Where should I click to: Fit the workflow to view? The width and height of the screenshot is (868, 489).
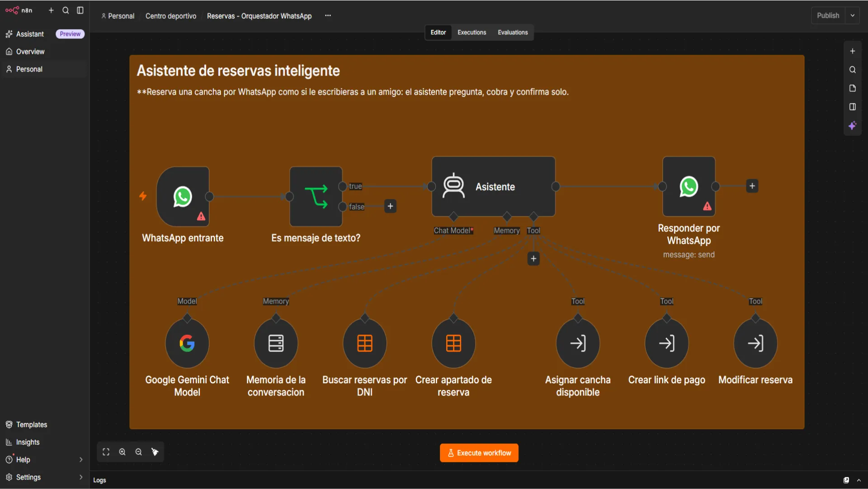(x=106, y=452)
